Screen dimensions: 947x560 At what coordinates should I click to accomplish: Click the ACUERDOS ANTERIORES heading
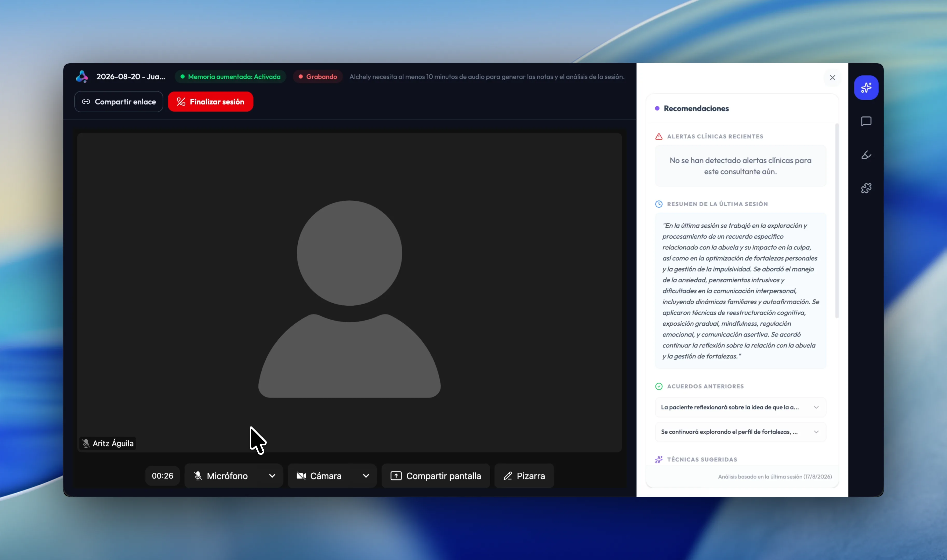click(x=705, y=386)
